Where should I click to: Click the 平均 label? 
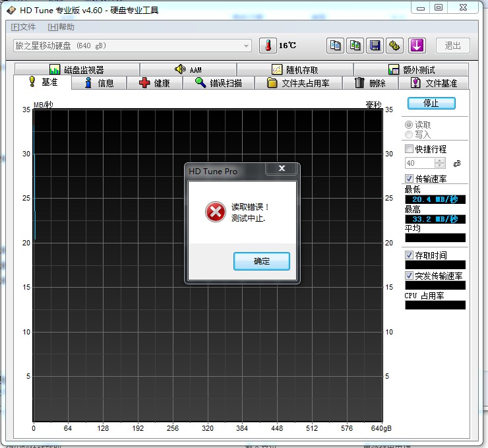point(412,228)
